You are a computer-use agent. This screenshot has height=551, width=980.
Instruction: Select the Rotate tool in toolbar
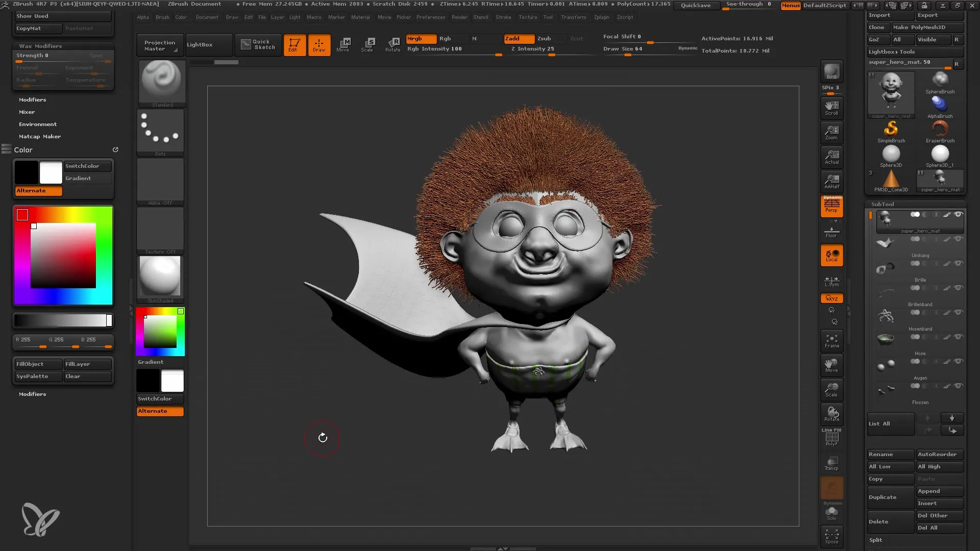(391, 44)
